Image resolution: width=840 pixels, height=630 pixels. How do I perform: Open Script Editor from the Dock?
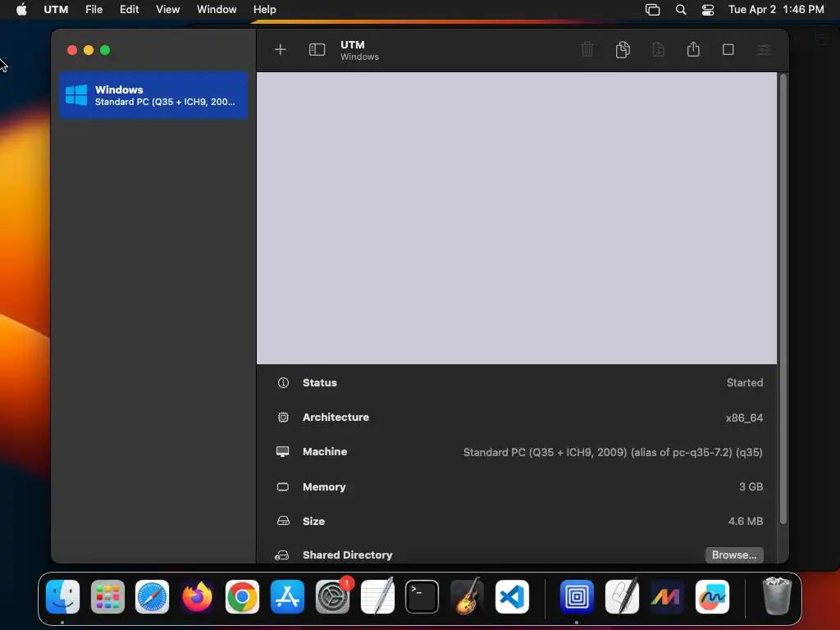pos(622,596)
